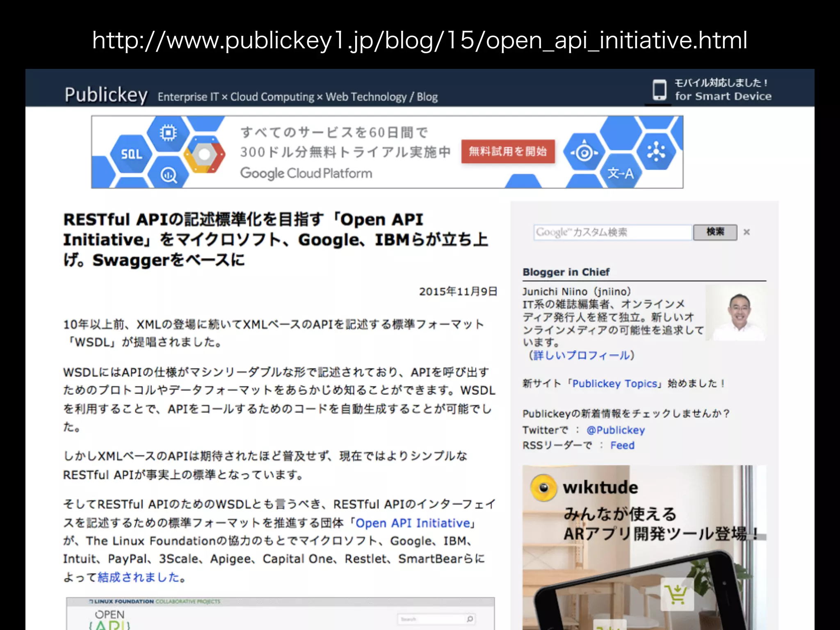Open the 詳しいプロフィール link

pyautogui.click(x=582, y=355)
